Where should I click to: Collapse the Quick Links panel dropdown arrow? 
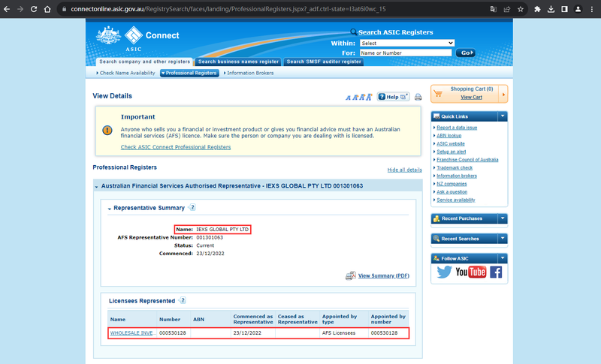pyautogui.click(x=503, y=116)
